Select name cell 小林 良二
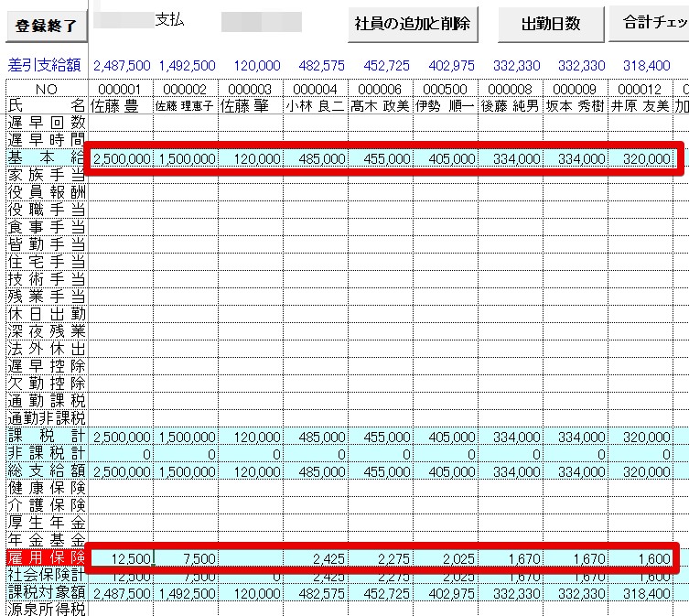 [316, 106]
